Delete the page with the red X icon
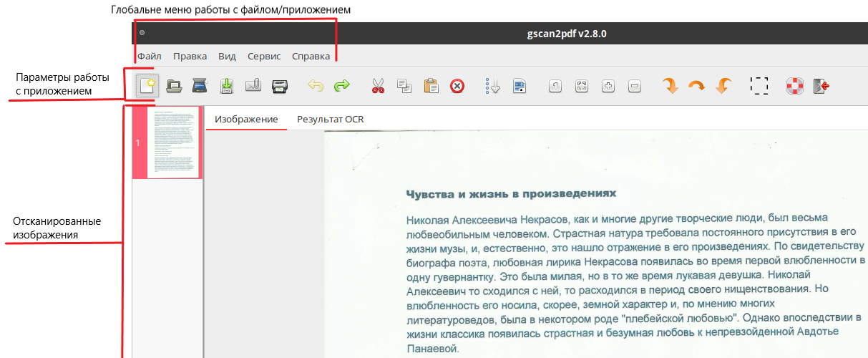868x358 pixels. pyautogui.click(x=457, y=87)
